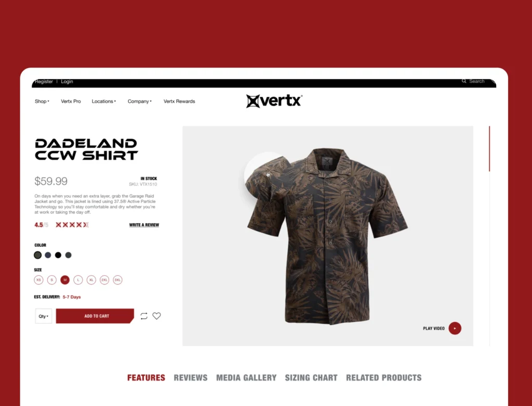This screenshot has width=532, height=406.
Task: Switch to the Reviews tab
Action: click(191, 377)
